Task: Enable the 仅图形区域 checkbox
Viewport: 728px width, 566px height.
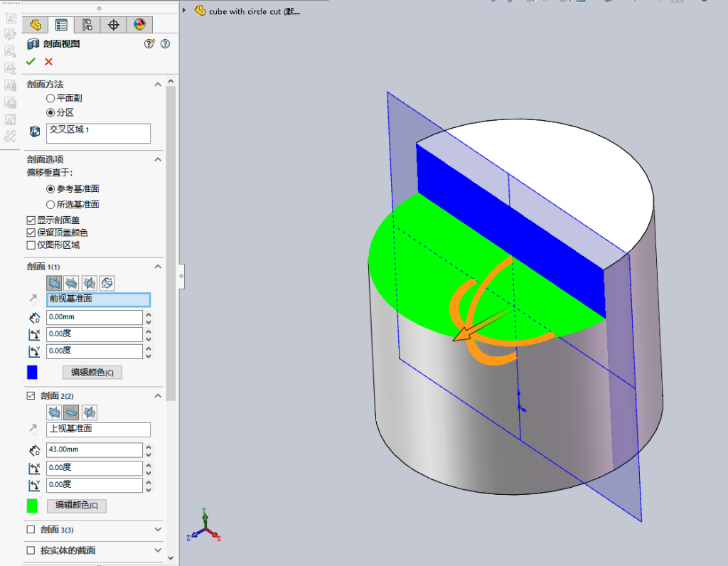Action: pyautogui.click(x=31, y=245)
